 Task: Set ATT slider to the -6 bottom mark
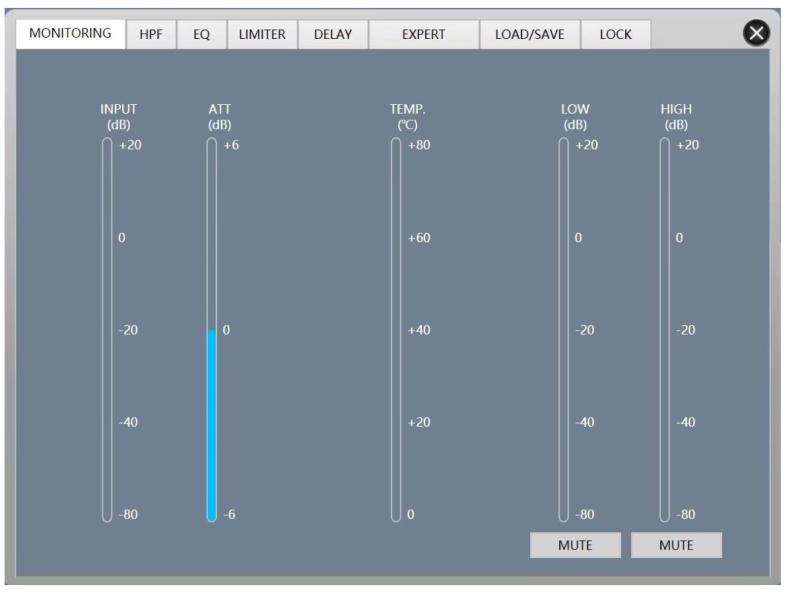tap(212, 514)
